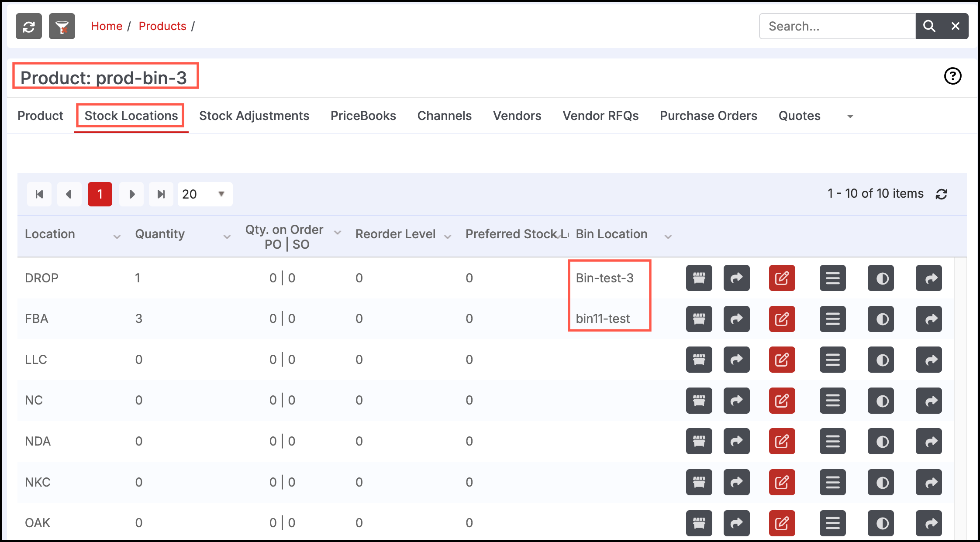Sort by the Preferred Stock Level column header

click(517, 234)
